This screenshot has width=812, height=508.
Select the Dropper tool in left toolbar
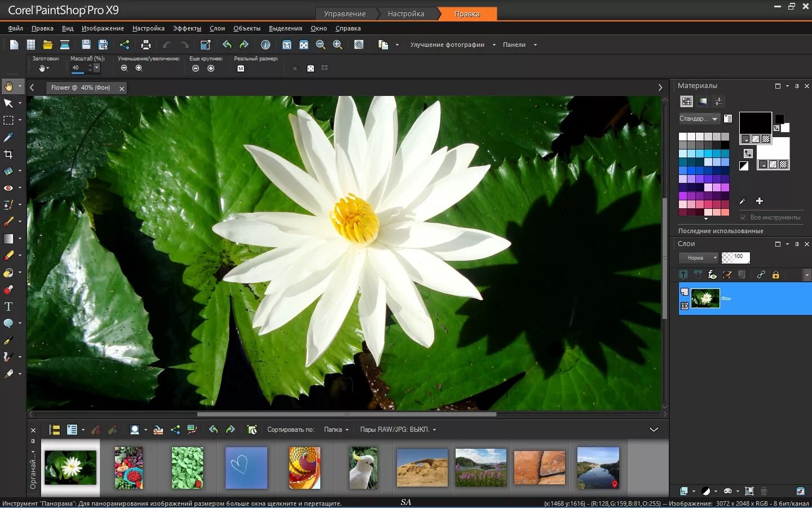tap(8, 137)
